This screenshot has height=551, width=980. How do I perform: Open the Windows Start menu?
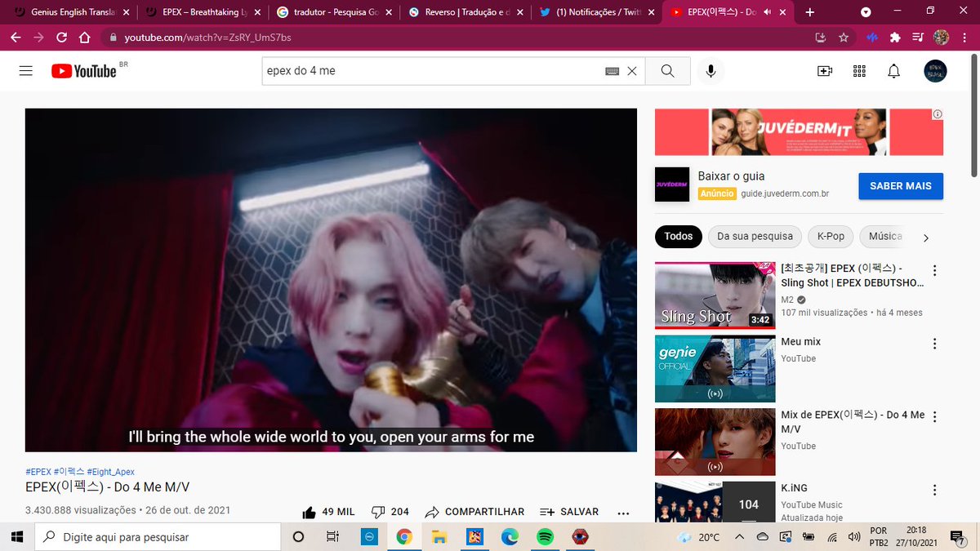click(x=16, y=536)
